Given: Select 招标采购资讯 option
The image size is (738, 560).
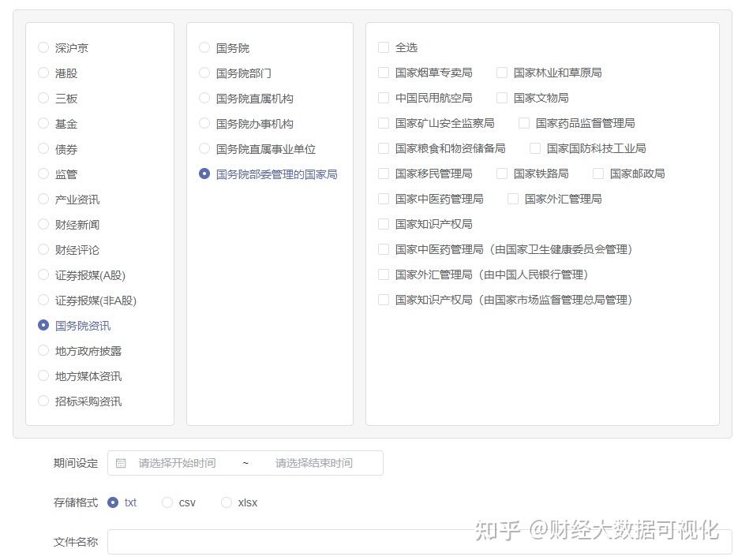Looking at the screenshot, I should (43, 401).
